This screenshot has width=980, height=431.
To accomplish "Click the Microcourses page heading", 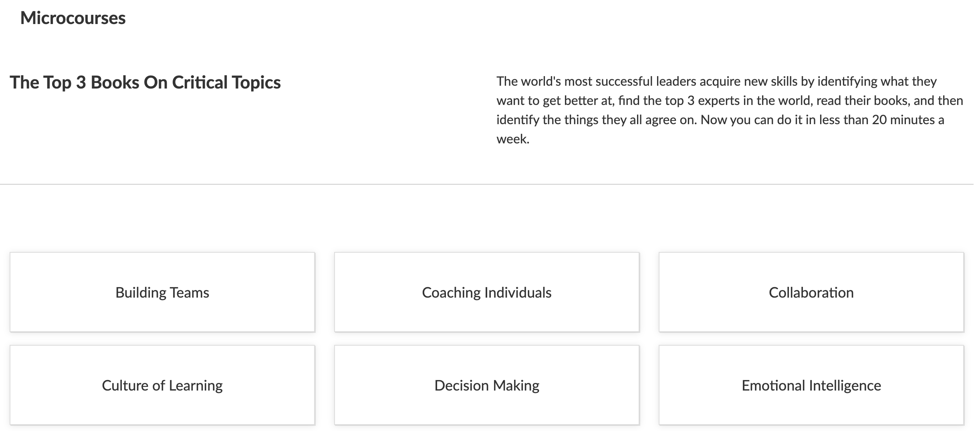I will click(x=73, y=18).
